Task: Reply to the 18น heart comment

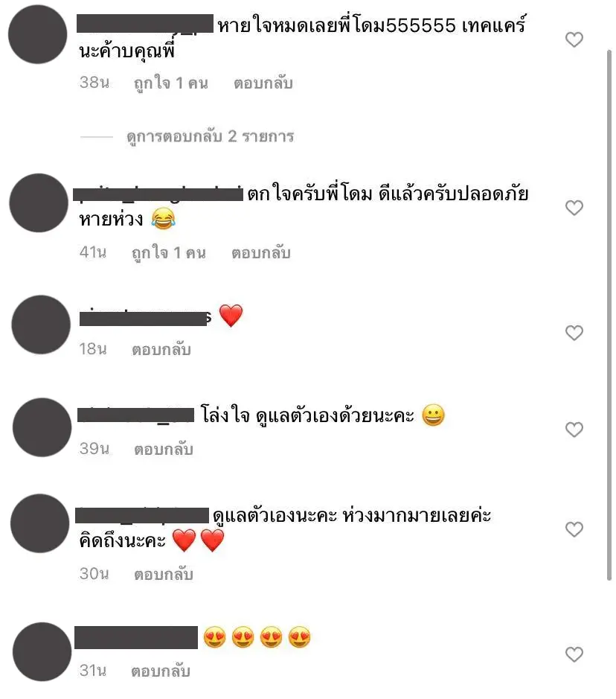Action: (161, 349)
